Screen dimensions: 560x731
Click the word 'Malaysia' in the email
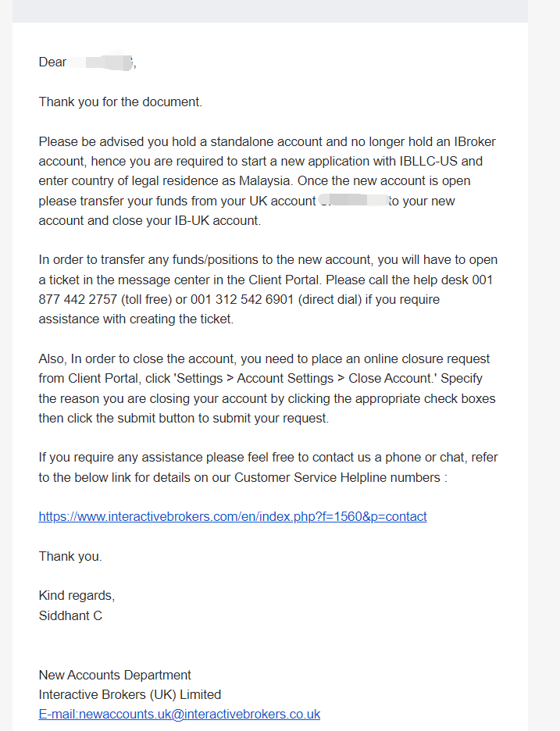[266, 180]
